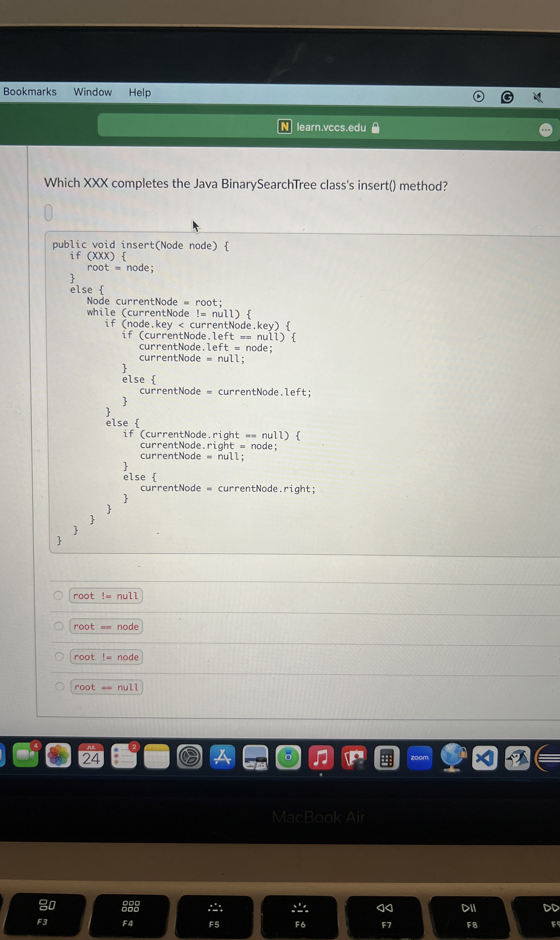
Task: Launch Zoom from the Dock
Action: click(419, 758)
